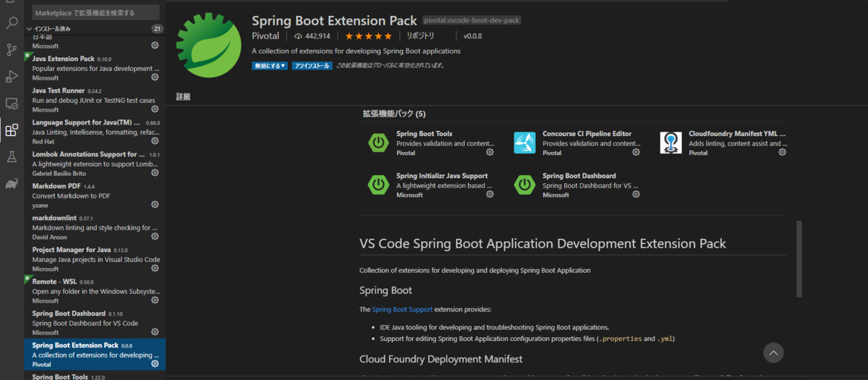Image resolution: width=868 pixels, height=380 pixels.
Task: Click the Pivotal publisher link in header
Action: pos(265,35)
